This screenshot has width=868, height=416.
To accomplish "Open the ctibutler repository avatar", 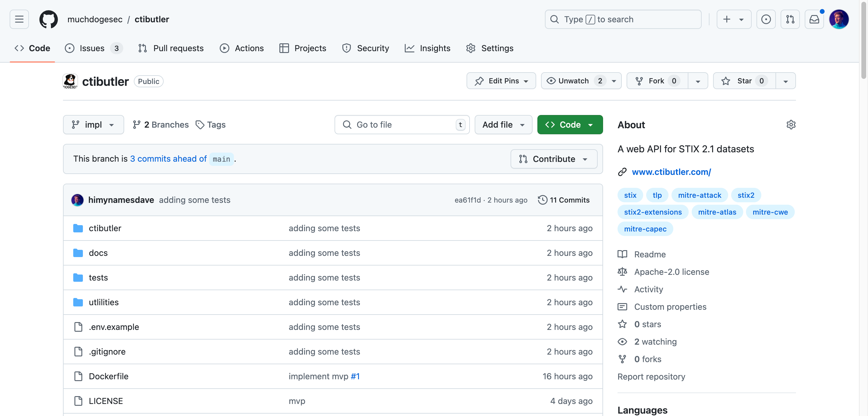I will tap(70, 81).
